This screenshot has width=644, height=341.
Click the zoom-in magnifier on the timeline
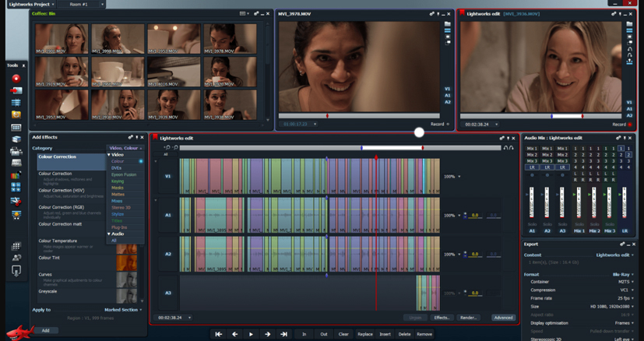tap(167, 147)
